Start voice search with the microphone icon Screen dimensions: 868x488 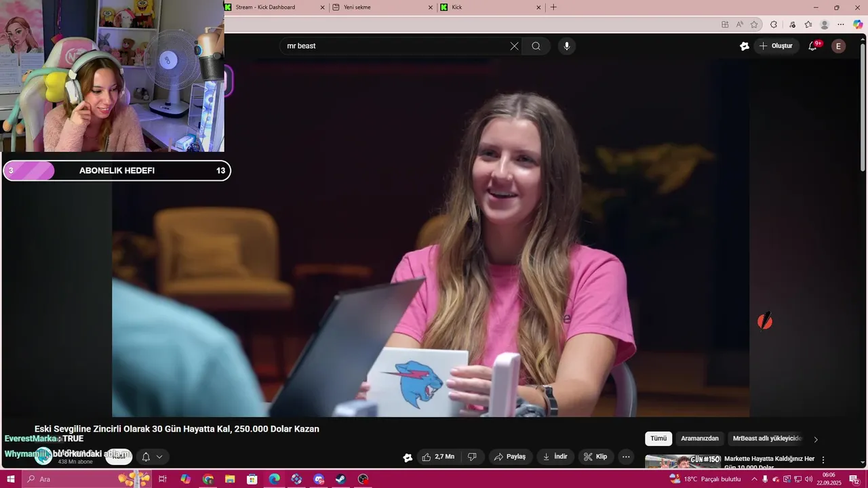[566, 46]
